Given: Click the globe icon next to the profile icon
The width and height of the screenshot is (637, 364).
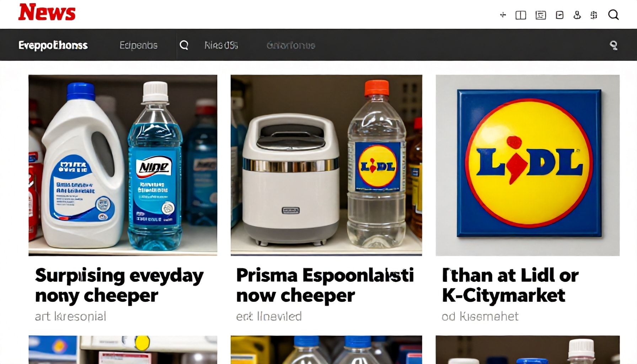Looking at the screenshot, I should (x=594, y=15).
